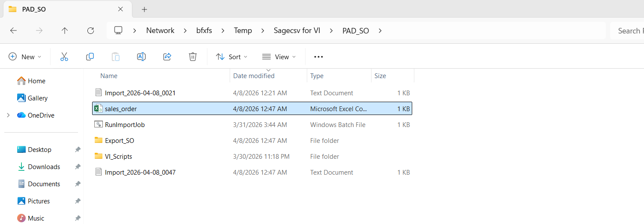Viewport: 644px width, 224px height.
Task: Click the Search box
Action: click(x=627, y=30)
